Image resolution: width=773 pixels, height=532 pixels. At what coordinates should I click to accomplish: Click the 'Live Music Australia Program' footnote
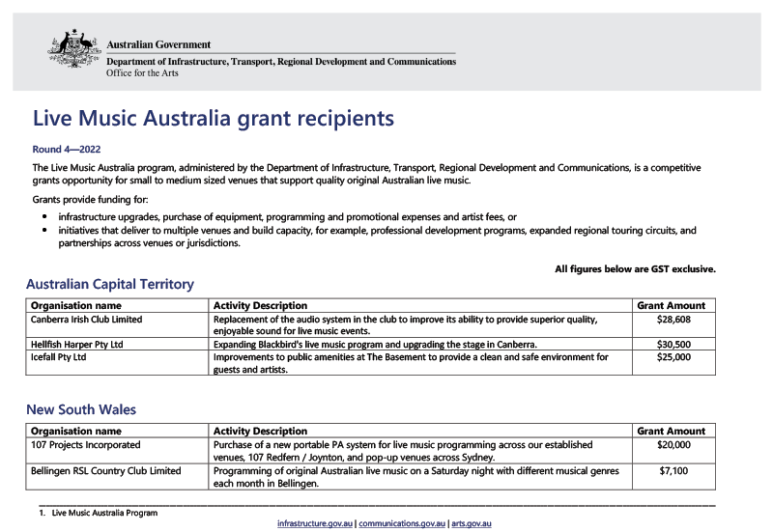(x=104, y=513)
